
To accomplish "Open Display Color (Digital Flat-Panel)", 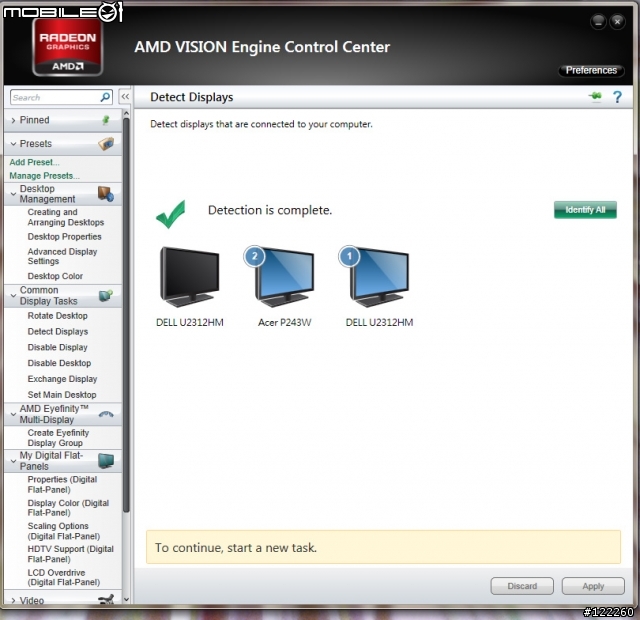I will (68, 507).
